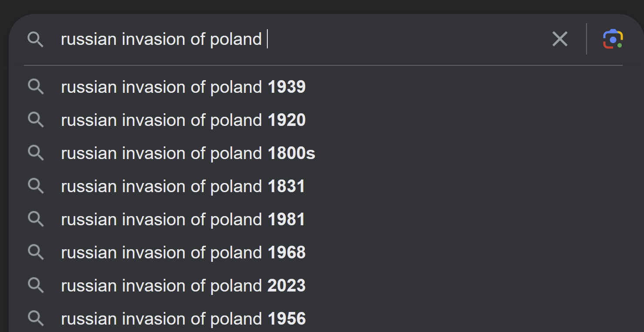Click the Google Lens camera icon
Viewport: 644px width, 332px height.
613,39
